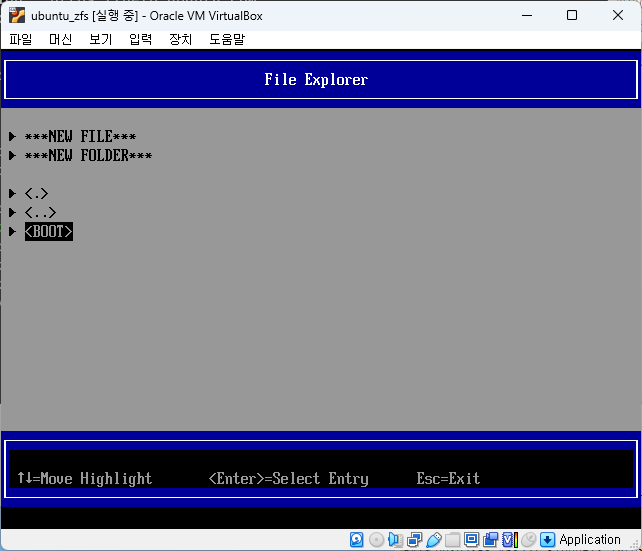
Task: Select the ***NEW FOLDER*** entry
Action: pos(88,156)
